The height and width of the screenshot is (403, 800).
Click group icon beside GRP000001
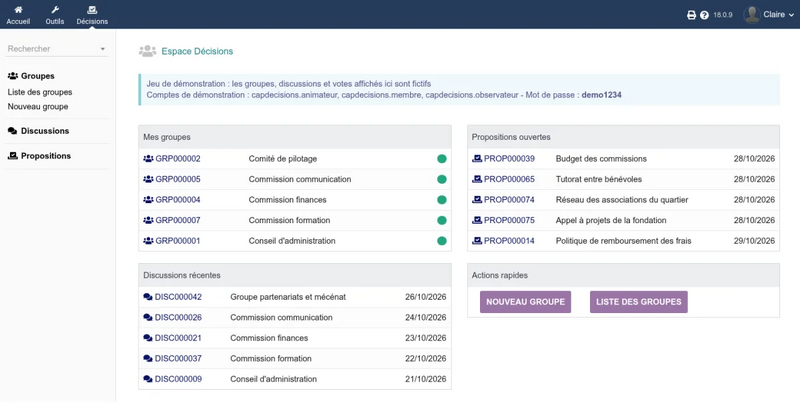coord(148,241)
